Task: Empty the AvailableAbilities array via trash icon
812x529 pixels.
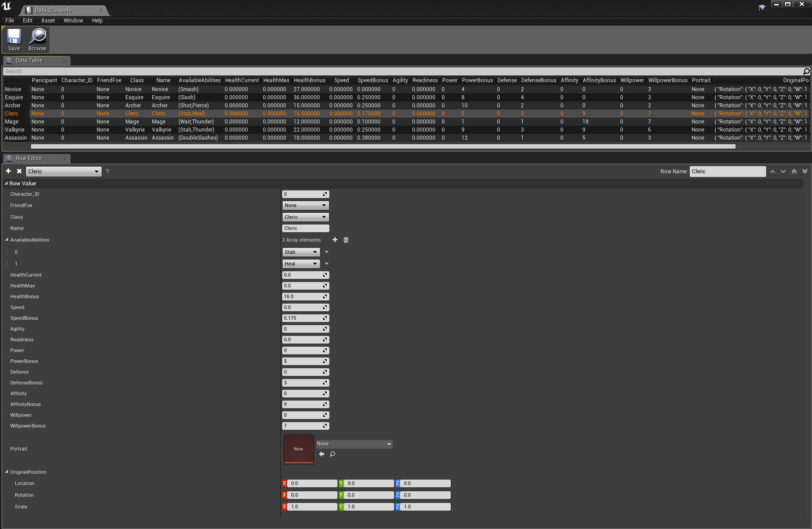Action: [x=346, y=240]
